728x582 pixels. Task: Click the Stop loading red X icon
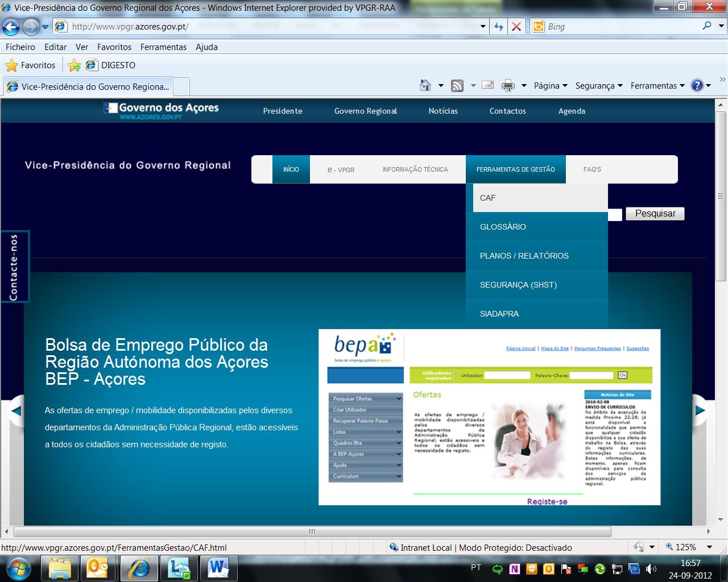[x=516, y=27]
